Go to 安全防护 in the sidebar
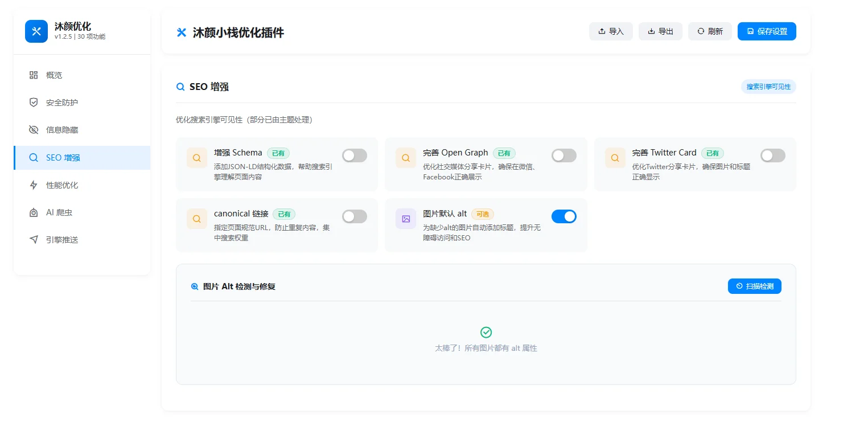Image resolution: width=868 pixels, height=430 pixels. tap(61, 103)
